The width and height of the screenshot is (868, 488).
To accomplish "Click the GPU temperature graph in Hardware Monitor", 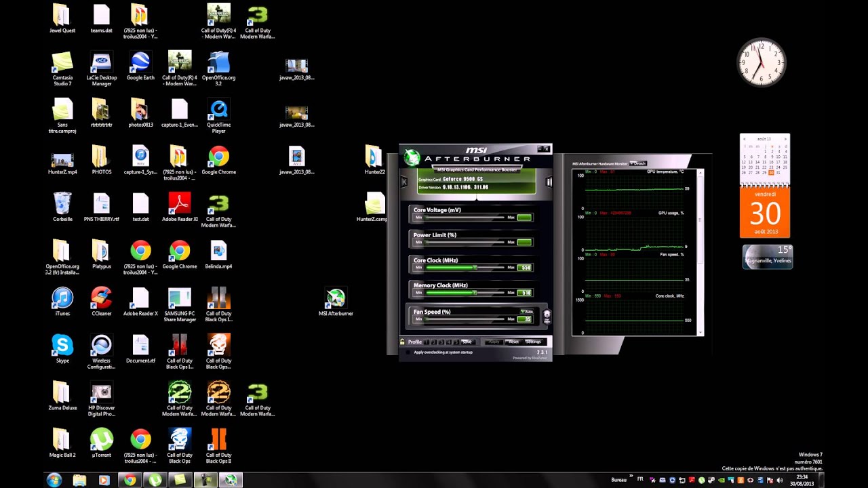I will (634, 190).
